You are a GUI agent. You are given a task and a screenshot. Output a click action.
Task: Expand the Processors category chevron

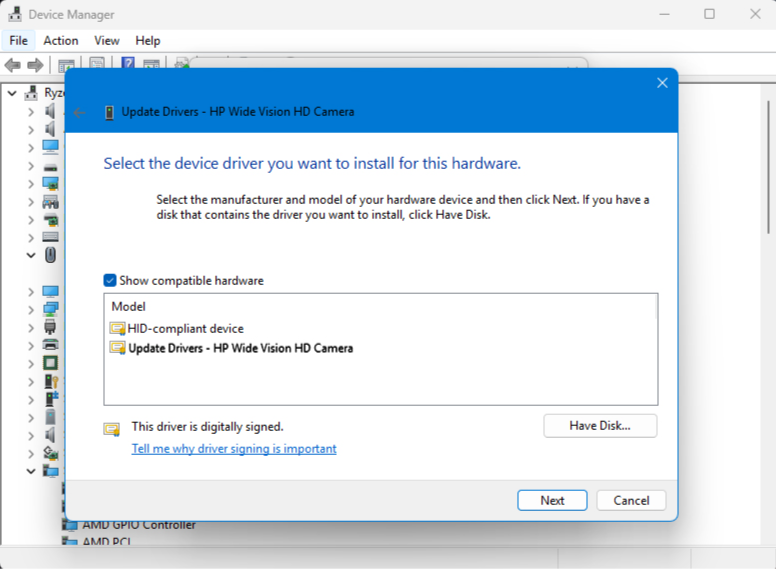(x=31, y=364)
